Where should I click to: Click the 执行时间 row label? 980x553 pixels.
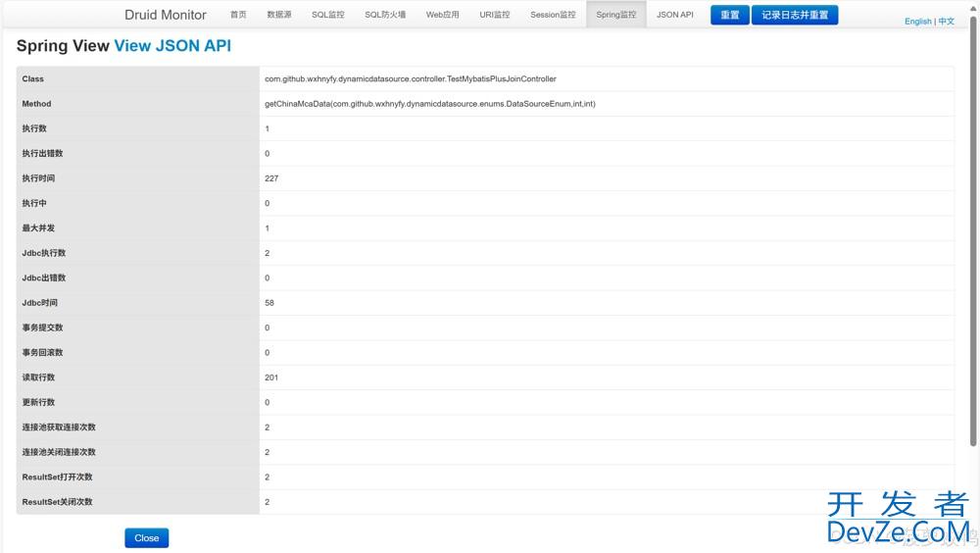[x=38, y=178]
